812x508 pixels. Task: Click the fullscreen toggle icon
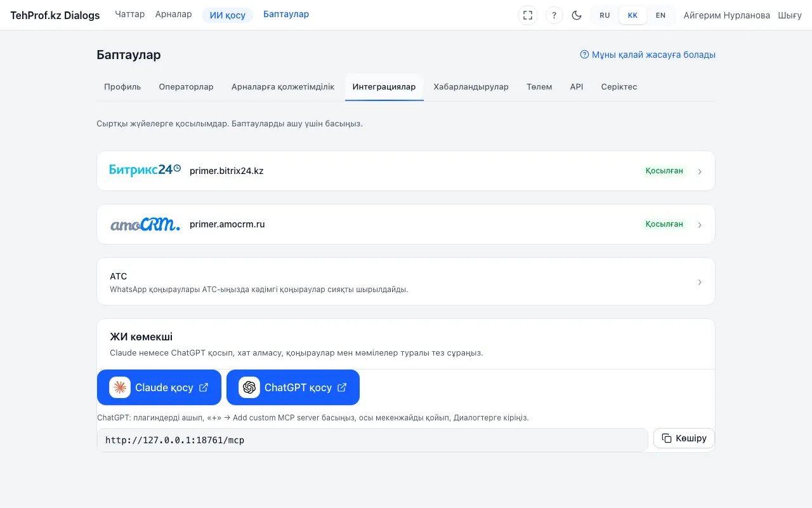point(528,15)
